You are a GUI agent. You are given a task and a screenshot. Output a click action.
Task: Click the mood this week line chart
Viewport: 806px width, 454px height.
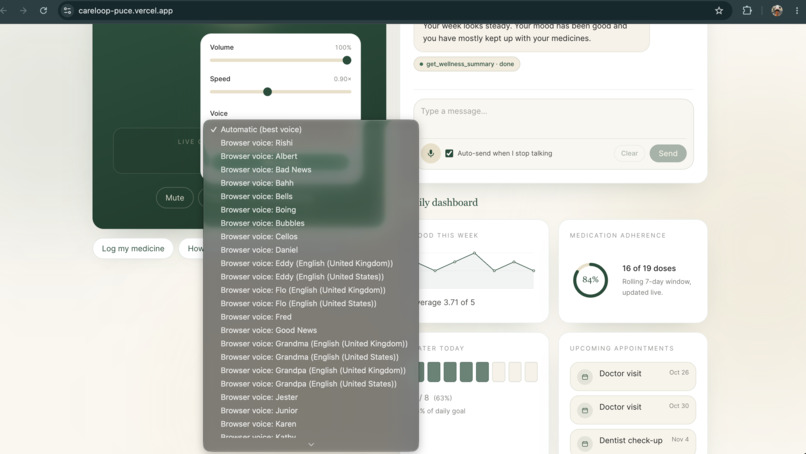[476, 269]
